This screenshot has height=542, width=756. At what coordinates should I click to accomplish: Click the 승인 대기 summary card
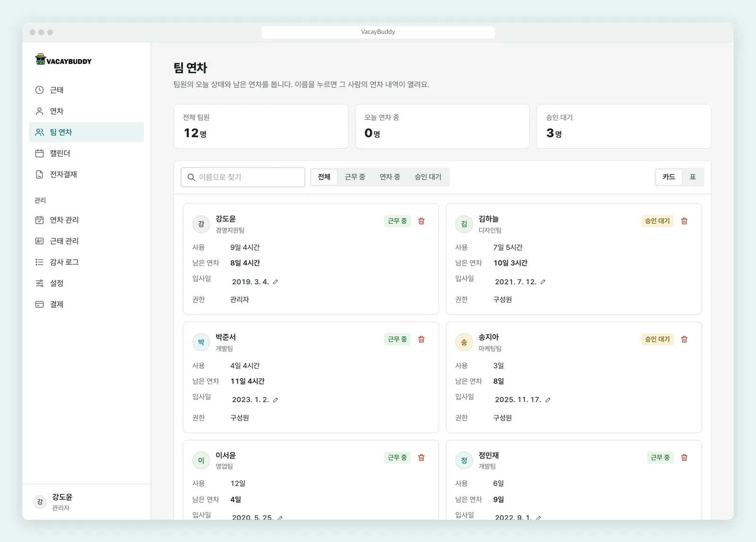pos(624,127)
